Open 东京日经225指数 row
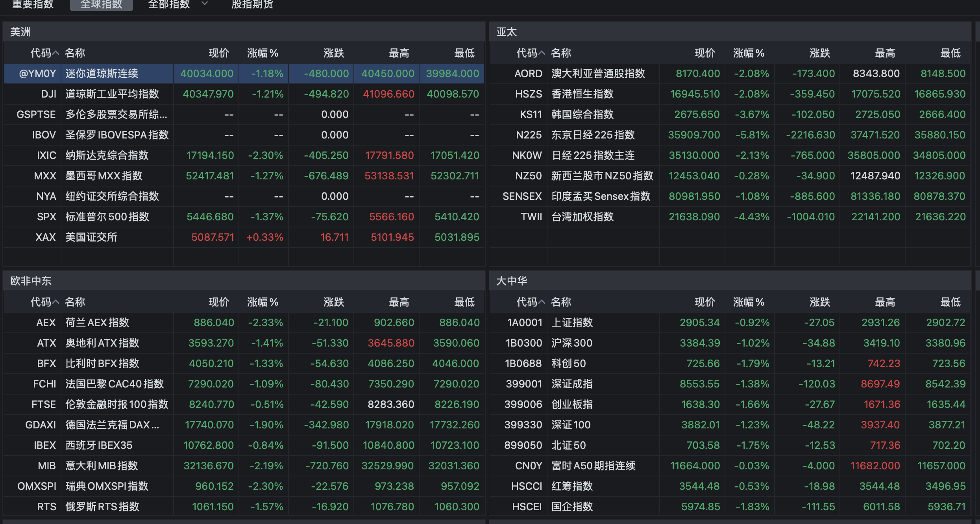980x524 pixels. coord(730,135)
